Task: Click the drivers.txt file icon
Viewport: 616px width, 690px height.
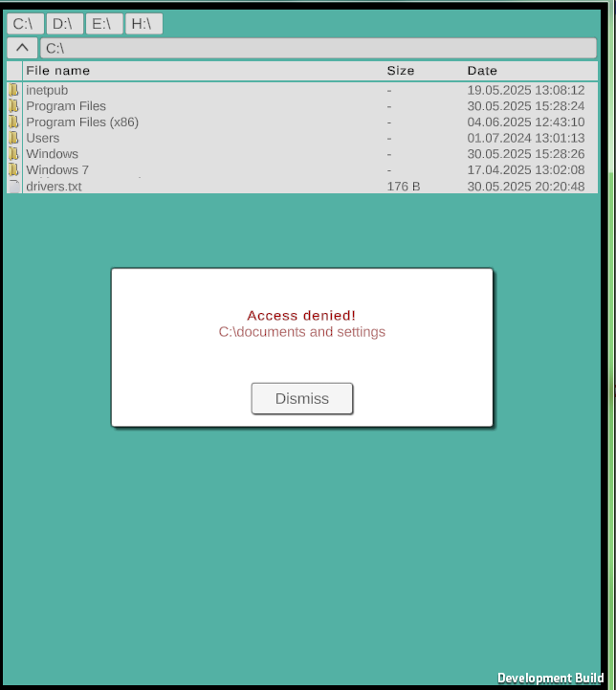Action: point(14,187)
